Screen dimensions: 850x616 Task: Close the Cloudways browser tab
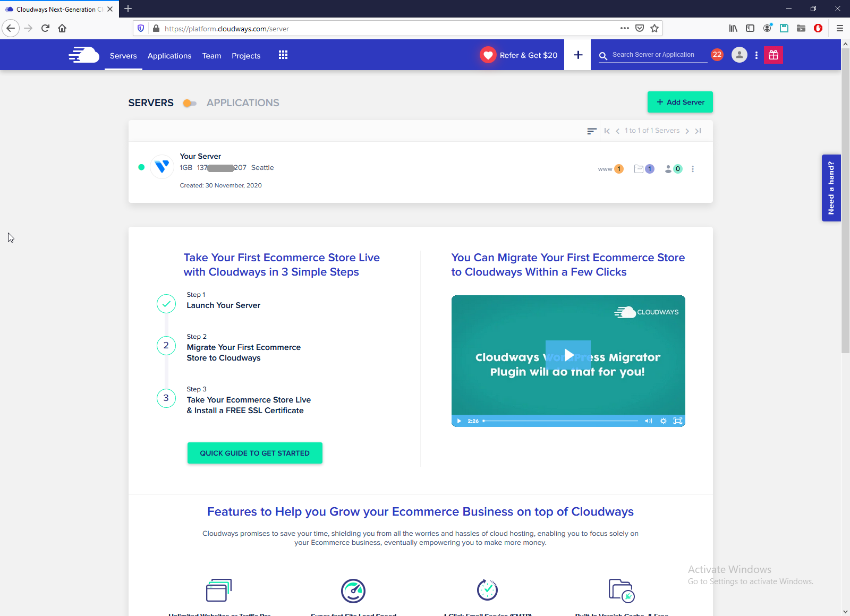click(110, 9)
